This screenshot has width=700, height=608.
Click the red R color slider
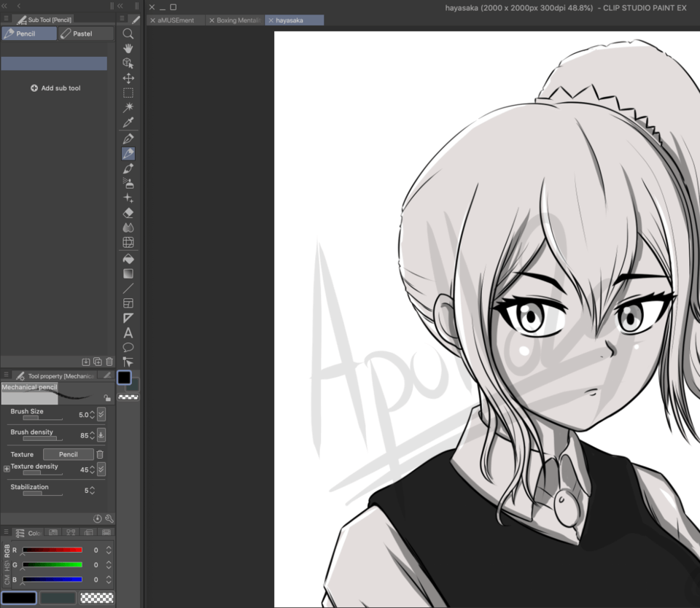click(52, 550)
